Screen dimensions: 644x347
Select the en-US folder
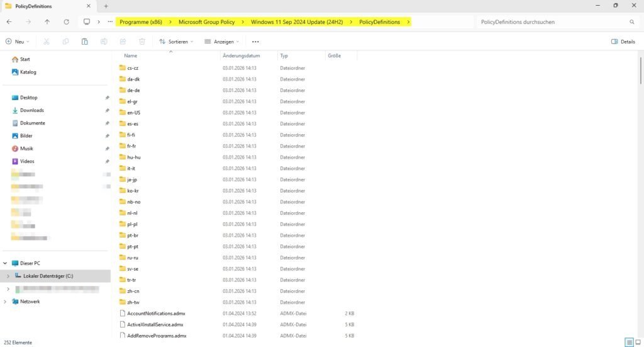coord(133,113)
